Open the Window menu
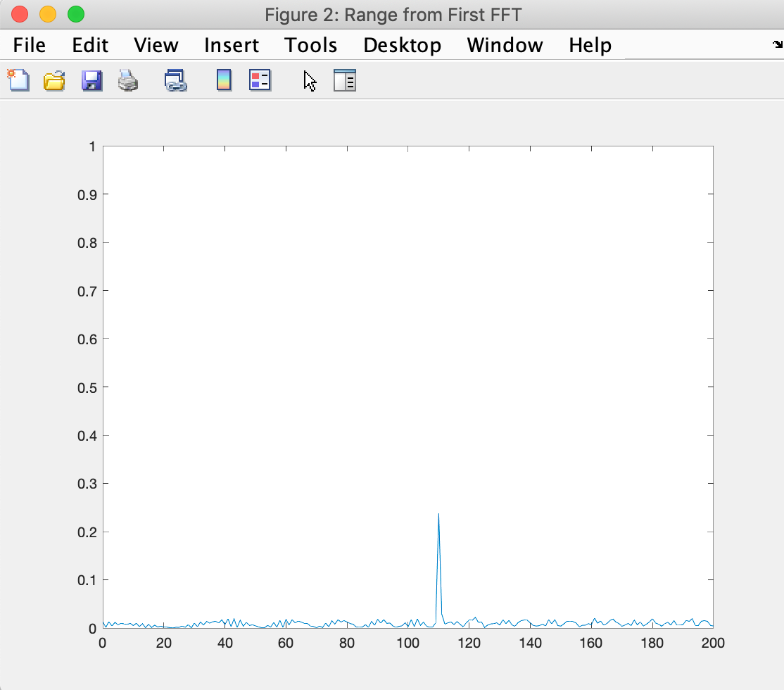 pyautogui.click(x=505, y=45)
